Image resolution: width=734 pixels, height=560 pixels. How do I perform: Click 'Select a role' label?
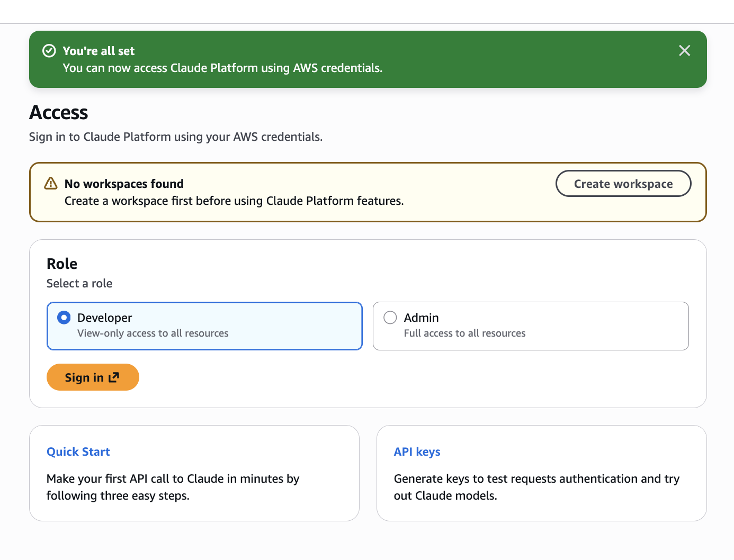tap(79, 283)
